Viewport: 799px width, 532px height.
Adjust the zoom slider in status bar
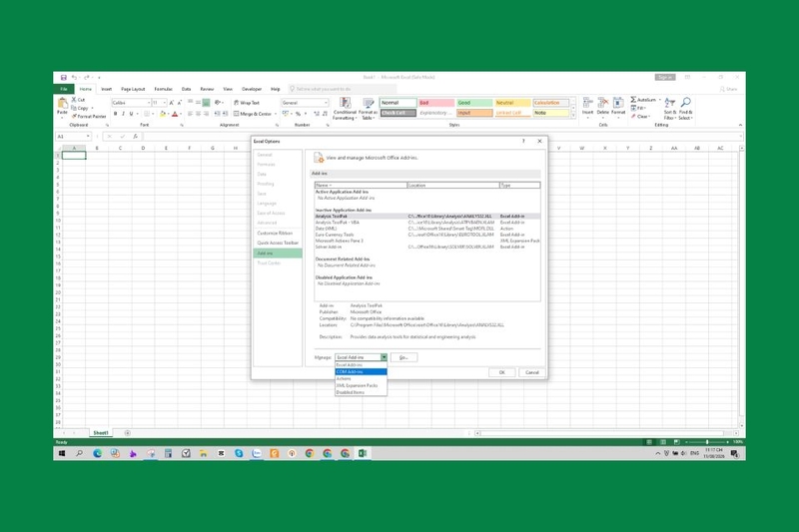coord(707,442)
